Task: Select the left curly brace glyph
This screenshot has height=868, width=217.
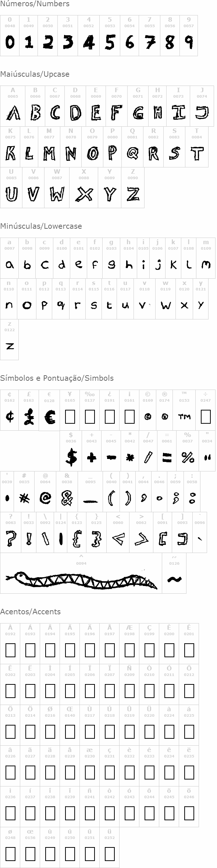Action: tap(77, 539)
